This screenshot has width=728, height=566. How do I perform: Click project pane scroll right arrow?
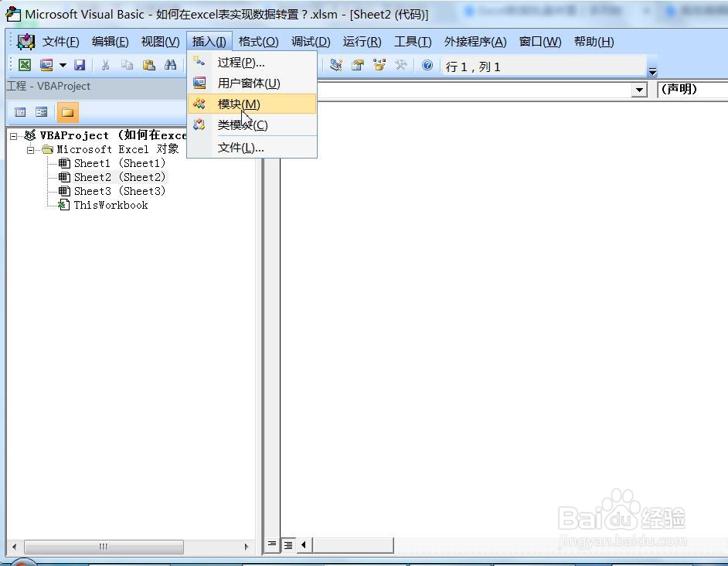coord(247,547)
